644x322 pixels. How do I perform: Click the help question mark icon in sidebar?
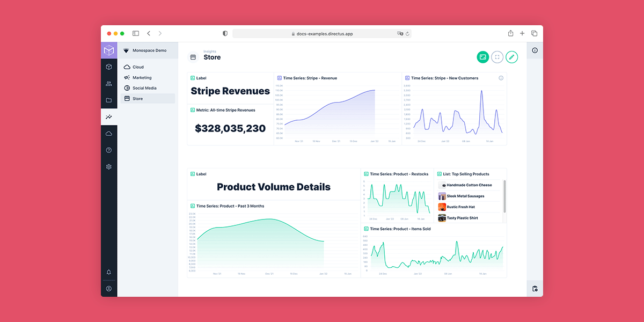[109, 150]
